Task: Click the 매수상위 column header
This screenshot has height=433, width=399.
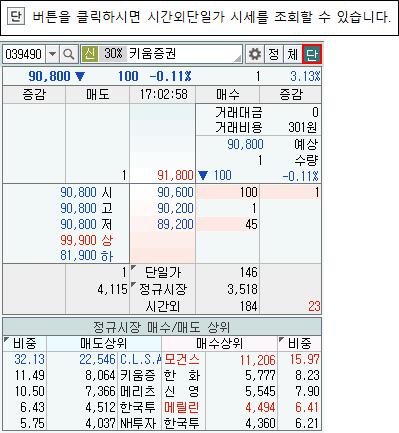Action: click(219, 343)
